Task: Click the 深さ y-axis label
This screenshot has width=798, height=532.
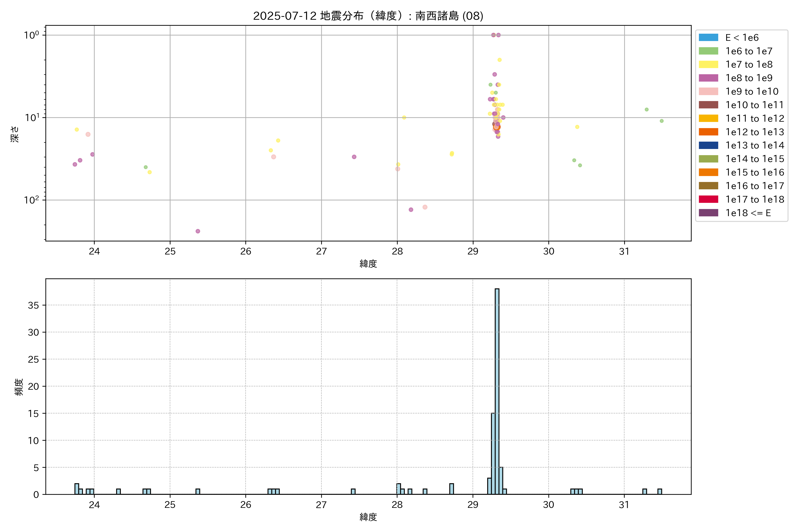Action: pyautogui.click(x=15, y=134)
